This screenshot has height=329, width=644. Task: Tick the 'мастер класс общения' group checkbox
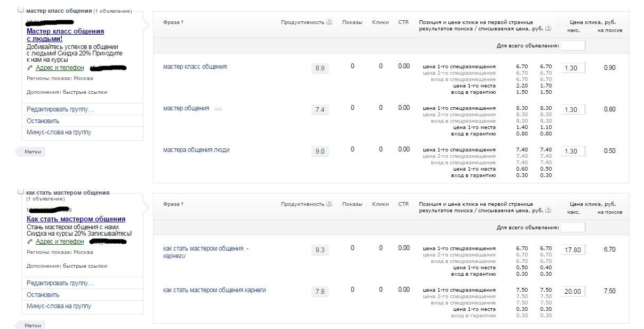(21, 10)
